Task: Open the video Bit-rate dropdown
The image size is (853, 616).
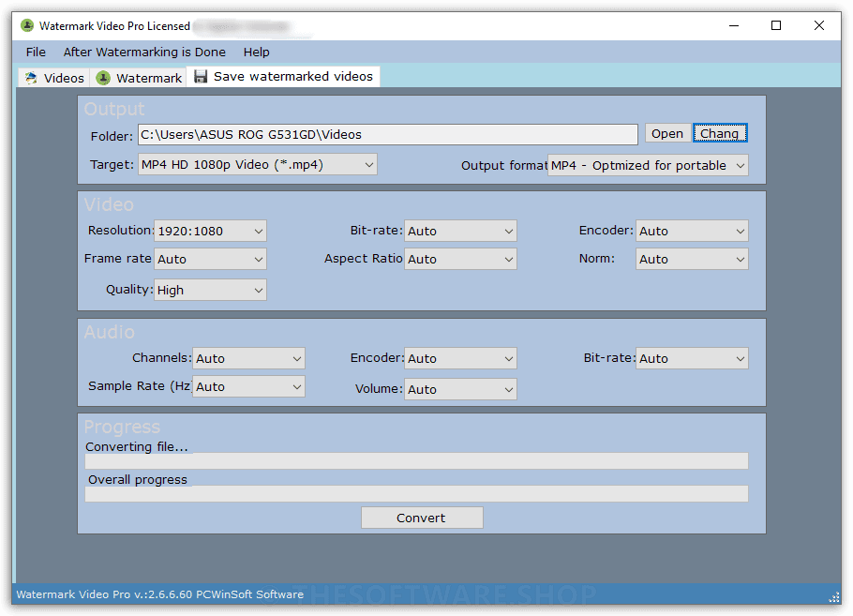Action: click(460, 231)
